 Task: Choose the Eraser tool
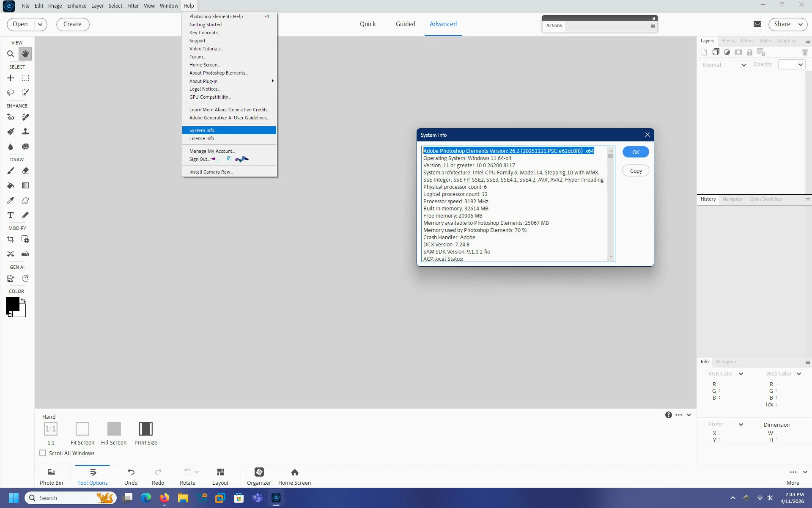click(x=25, y=171)
